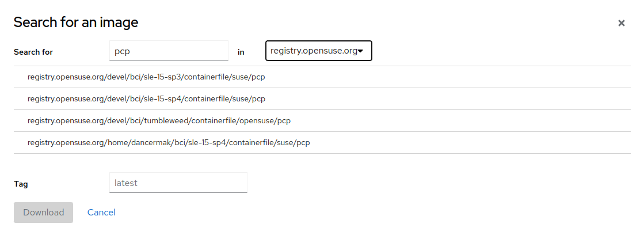
Task: Click the search field containing pcp
Action: 169,51
